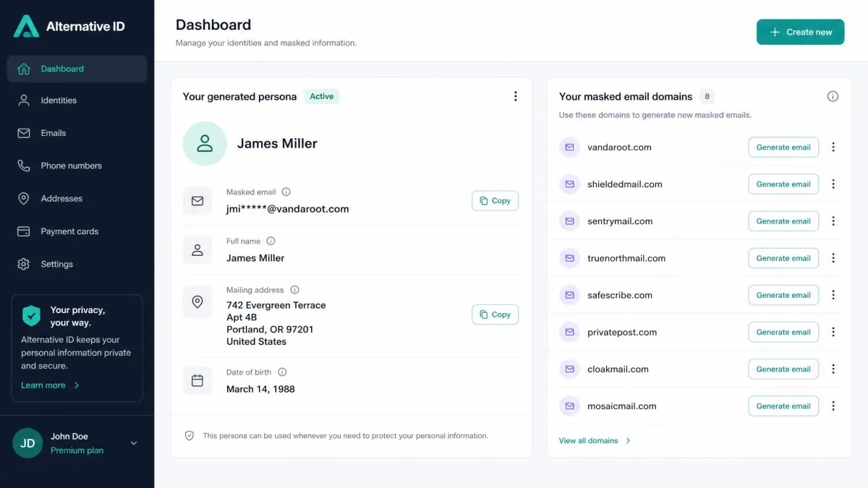Click the person icon in Full name row
This screenshot has width=868, height=488.
point(197,250)
